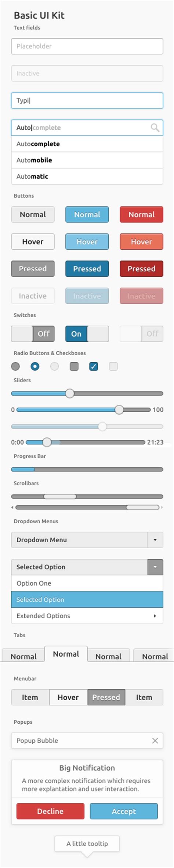Viewport: 174px width, 868px height.
Task: Close the Popup Bubble with the X
Action: pyautogui.click(x=155, y=740)
